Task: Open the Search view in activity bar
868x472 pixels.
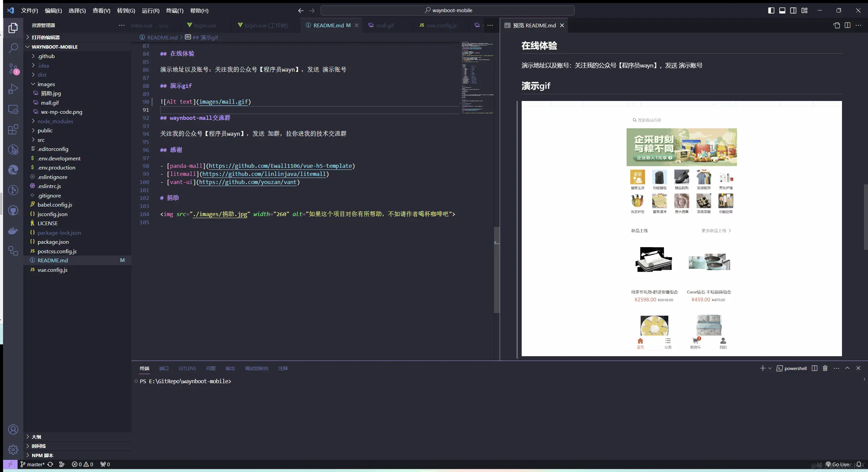Action: 13,48
